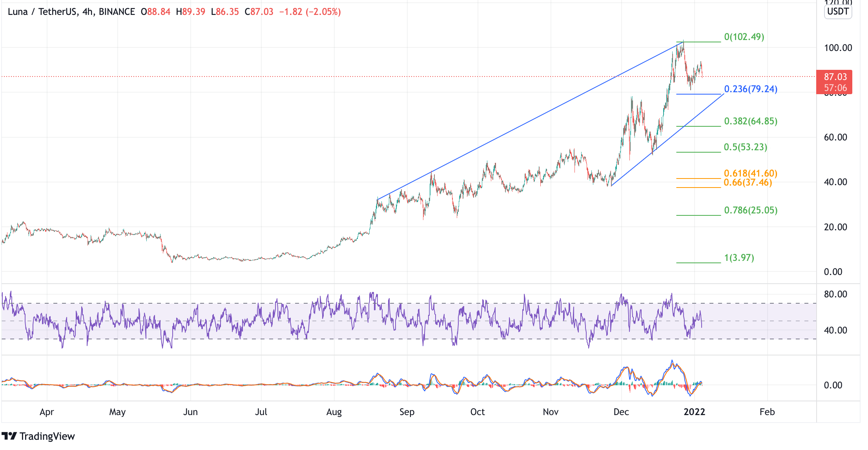Click the 0.5(53.23) retracement label
868x450 pixels.
point(745,147)
